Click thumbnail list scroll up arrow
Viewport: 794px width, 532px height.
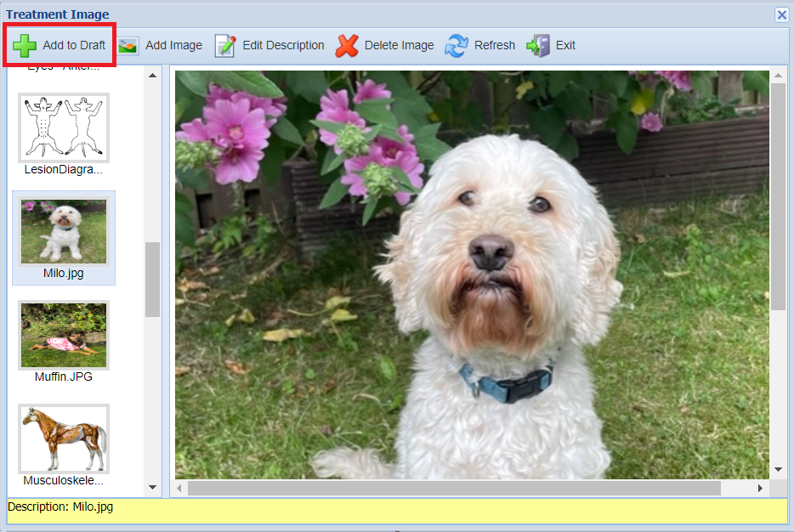click(152, 76)
